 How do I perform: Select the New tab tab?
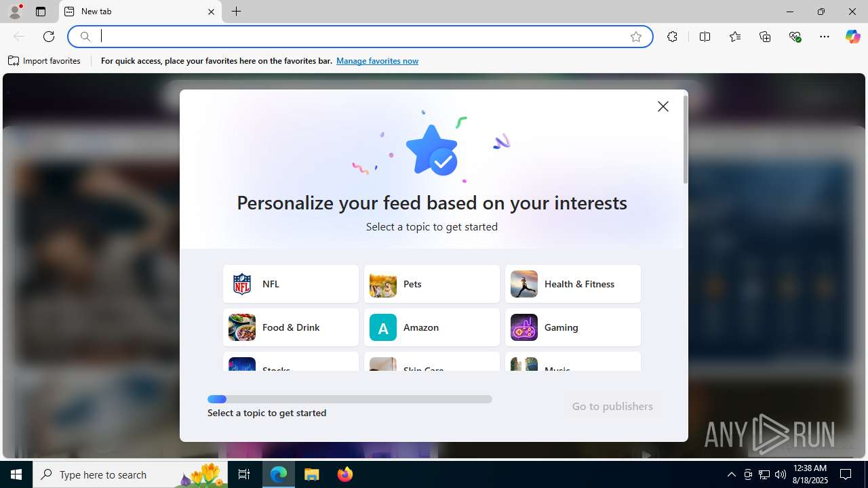pyautogui.click(x=140, y=12)
